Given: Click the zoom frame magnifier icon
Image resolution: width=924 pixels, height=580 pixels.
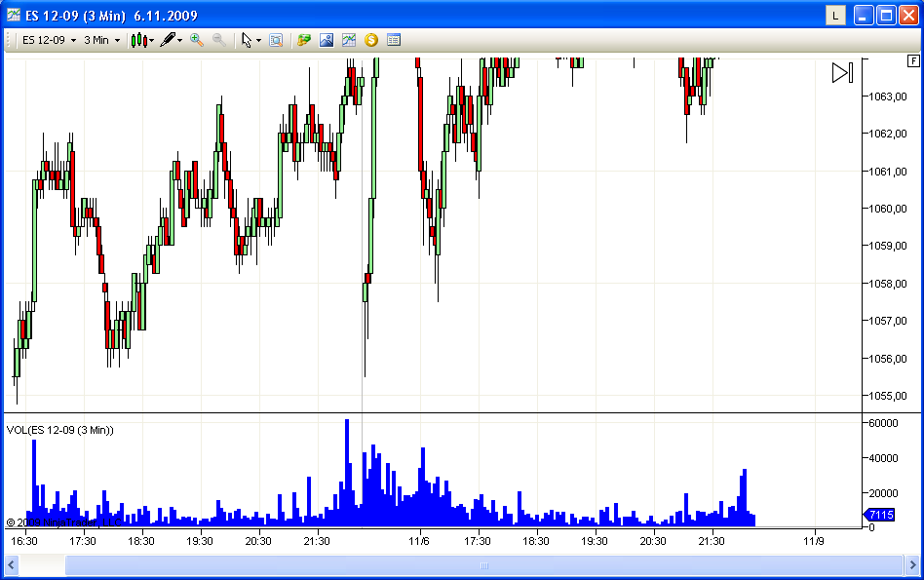Looking at the screenshot, I should [x=276, y=40].
